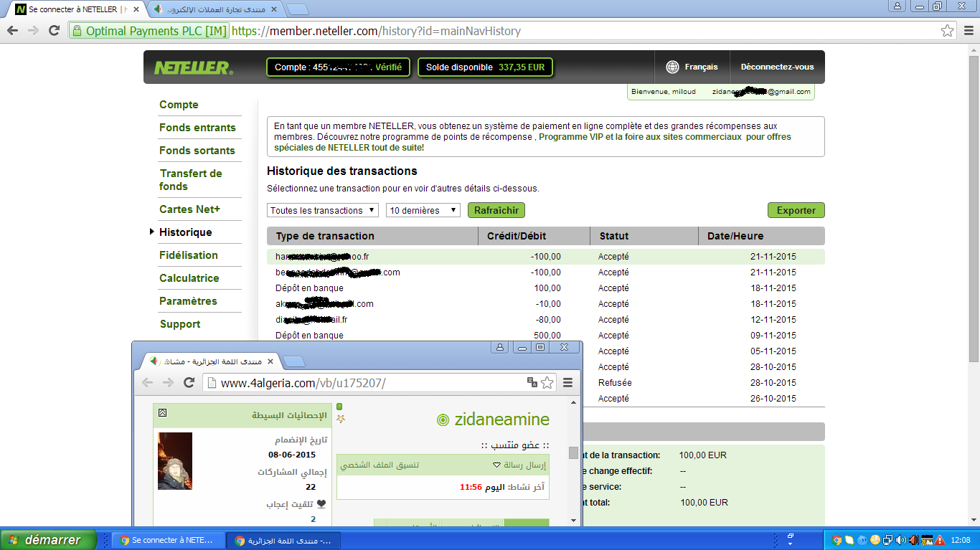Click the Exporter button
This screenshot has width=980, height=550.
click(x=796, y=210)
